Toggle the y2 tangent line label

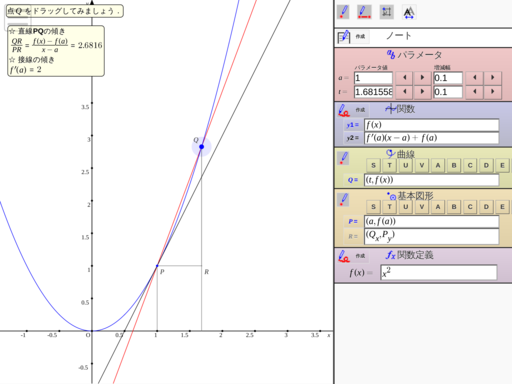(352, 138)
